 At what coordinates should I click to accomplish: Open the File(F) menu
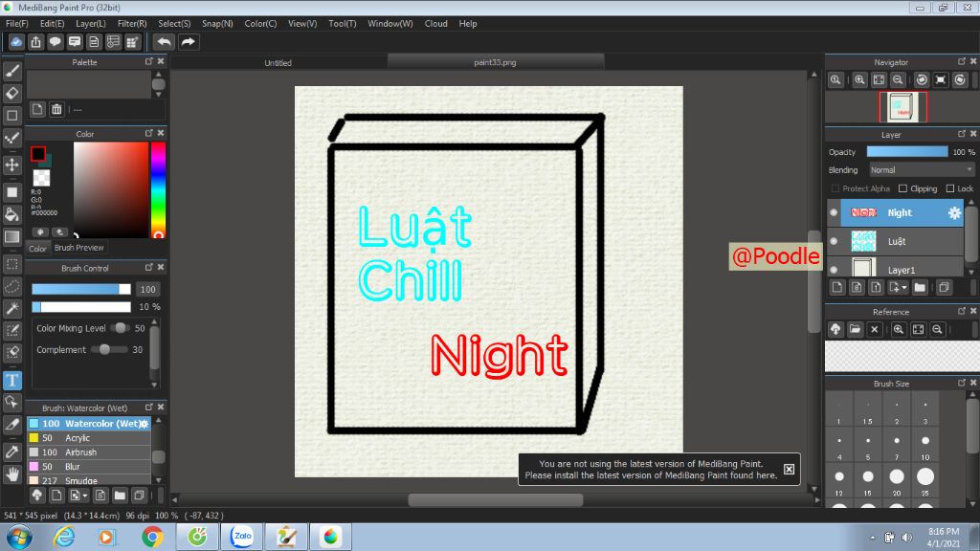pos(17,24)
